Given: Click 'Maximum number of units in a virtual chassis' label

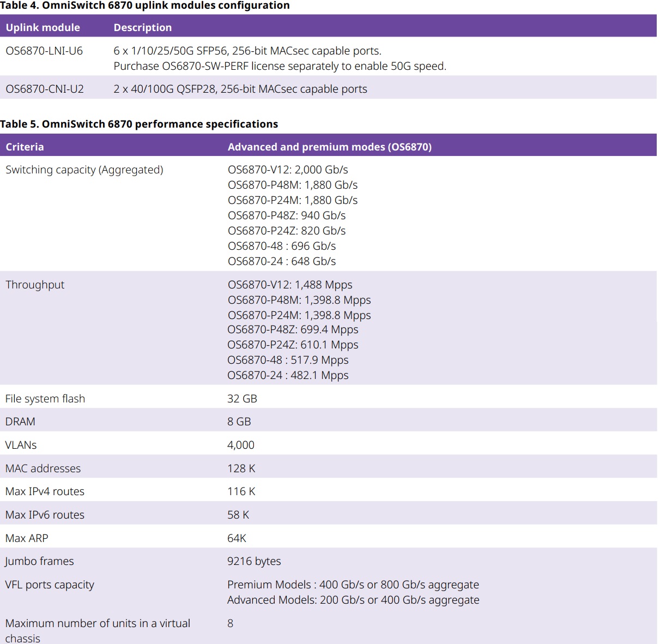Looking at the screenshot, I should (98, 631).
